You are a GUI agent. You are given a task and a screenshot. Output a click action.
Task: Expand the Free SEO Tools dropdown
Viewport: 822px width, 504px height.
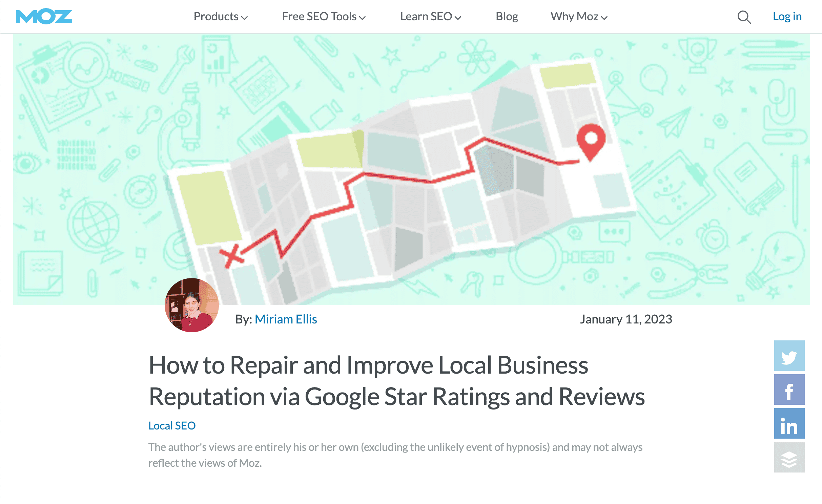point(324,17)
